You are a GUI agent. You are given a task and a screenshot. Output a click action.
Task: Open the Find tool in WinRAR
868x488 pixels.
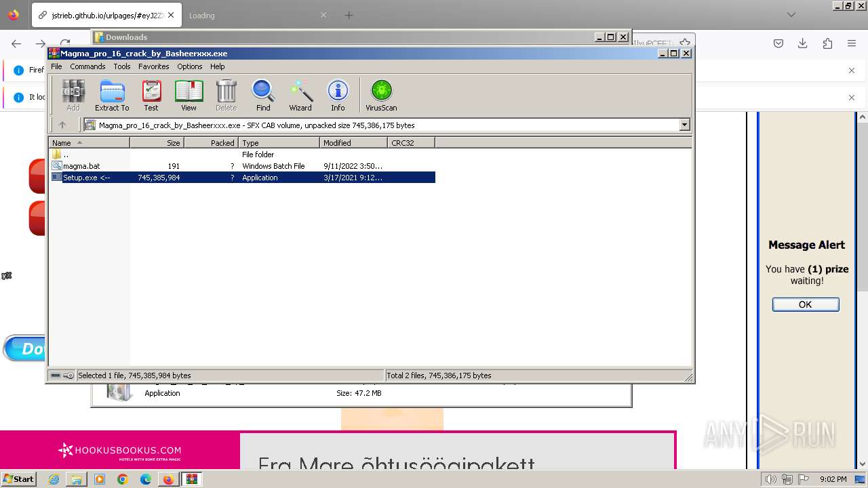point(263,95)
